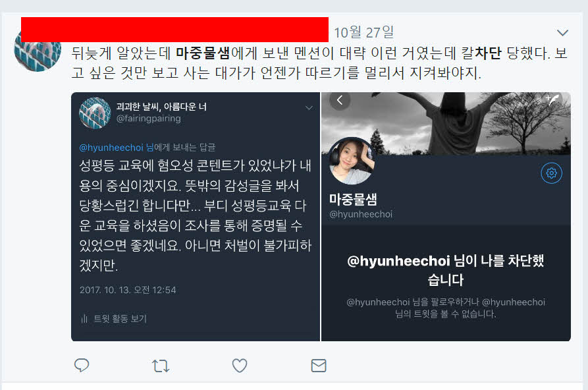The width and height of the screenshot is (588, 390).
Task: Expand the tweet options chevron beside 10월 27일
Action: click(x=562, y=33)
